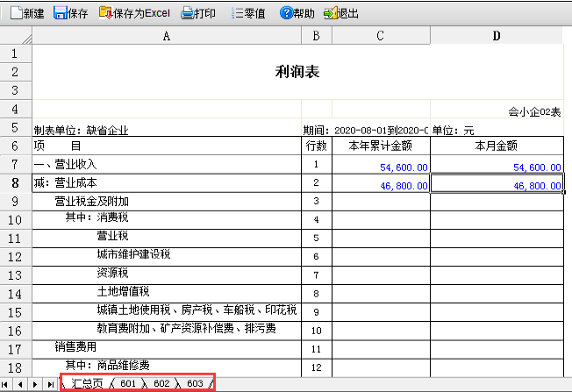Image resolution: width=572 pixels, height=392 pixels.
Task: Click the 会小企02表 cell
Action: tap(497, 109)
